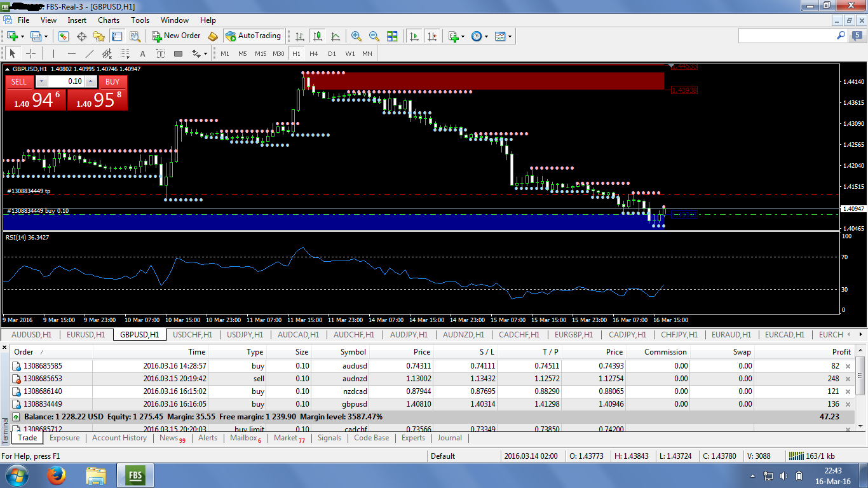
Task: Switch chart to bar chart style
Action: (x=299, y=36)
